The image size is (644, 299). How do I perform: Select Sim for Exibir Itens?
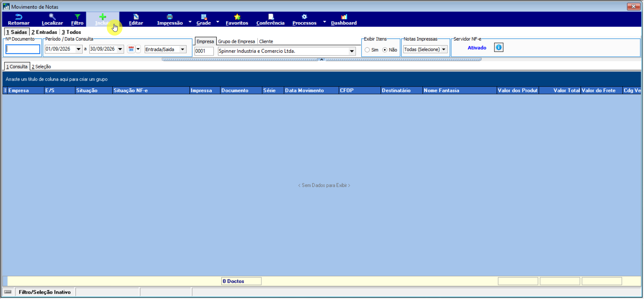pyautogui.click(x=367, y=50)
